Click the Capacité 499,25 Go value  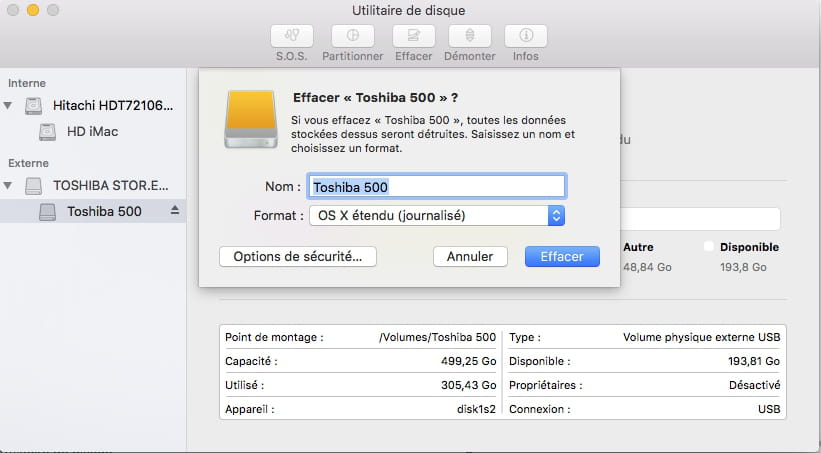[x=468, y=361]
